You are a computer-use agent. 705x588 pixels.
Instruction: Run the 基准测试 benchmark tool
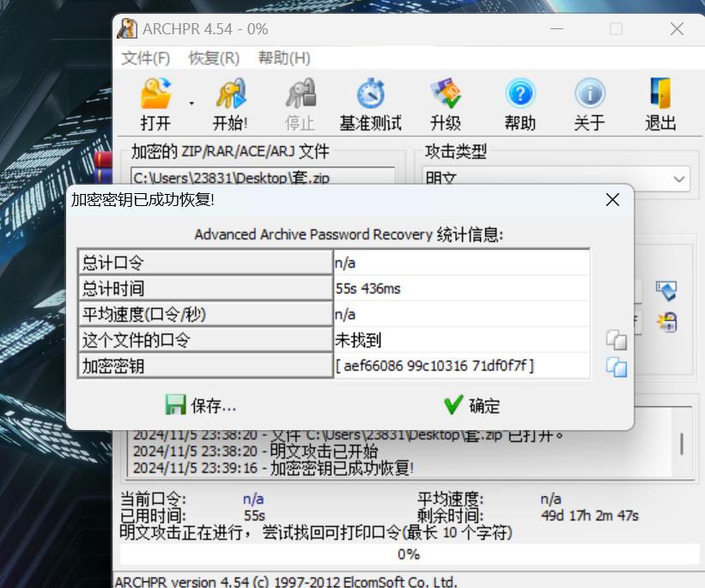pyautogui.click(x=370, y=104)
